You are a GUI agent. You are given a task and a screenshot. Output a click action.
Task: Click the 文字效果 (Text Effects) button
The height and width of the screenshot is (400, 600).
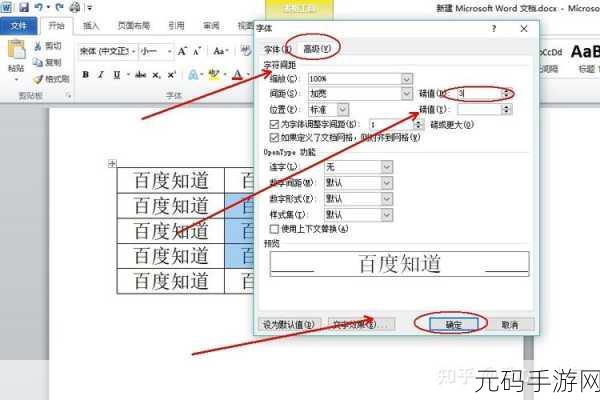(x=361, y=325)
